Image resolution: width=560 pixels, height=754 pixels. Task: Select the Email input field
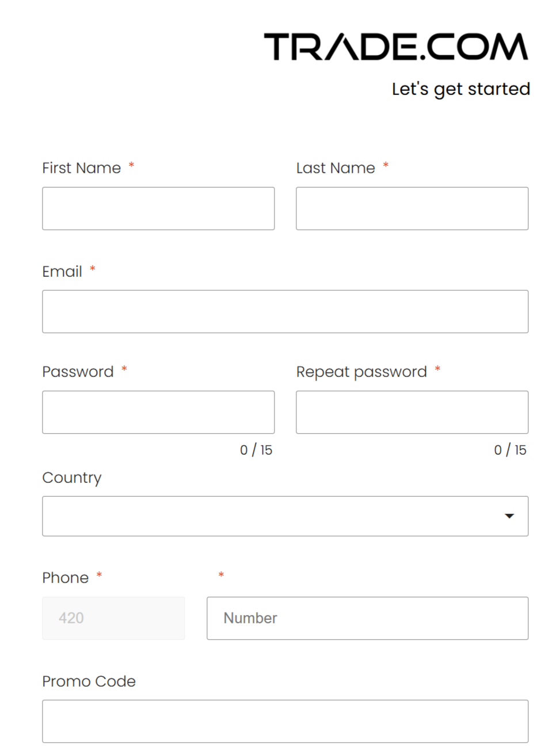[x=285, y=311]
